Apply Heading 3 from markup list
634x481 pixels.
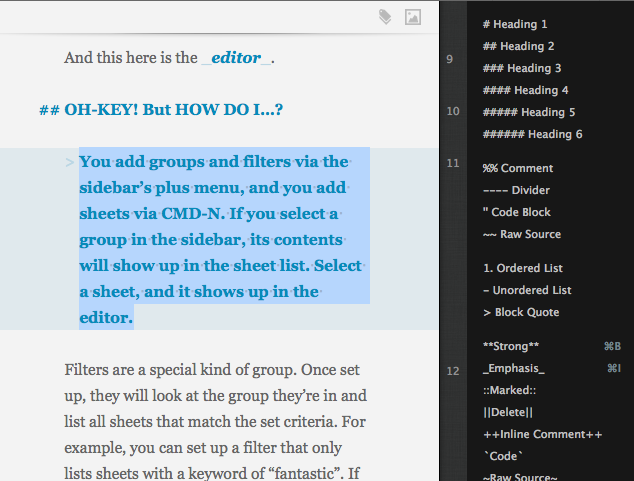[521, 68]
